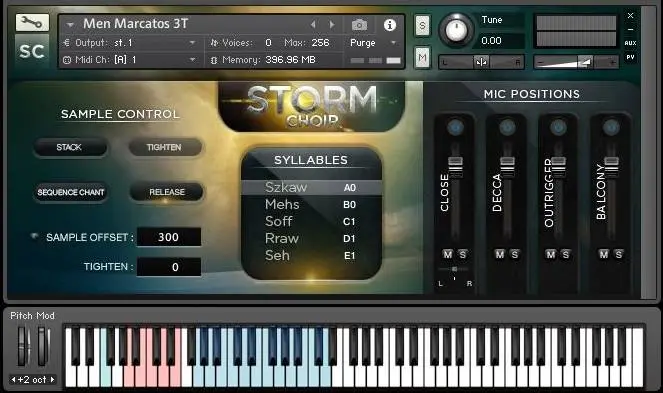Solo the instrument with the S button
Screen dimensions: 663x393
(x=422, y=26)
